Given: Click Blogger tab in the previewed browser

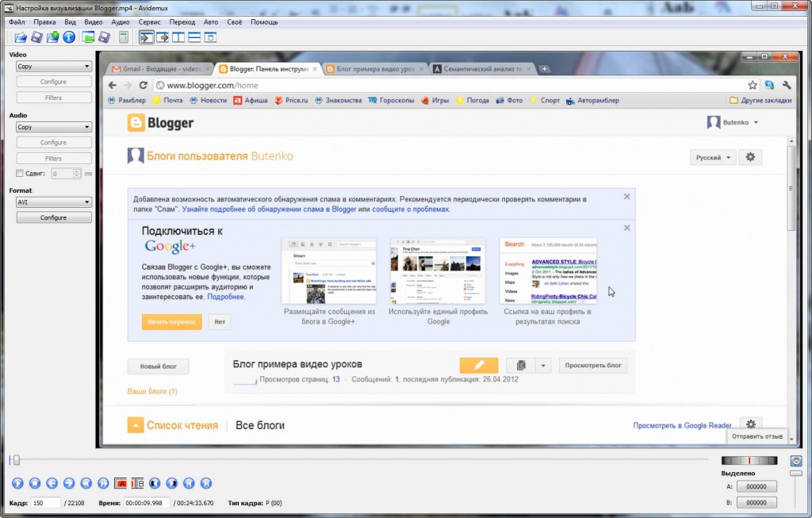Looking at the screenshot, I should pyautogui.click(x=267, y=69).
